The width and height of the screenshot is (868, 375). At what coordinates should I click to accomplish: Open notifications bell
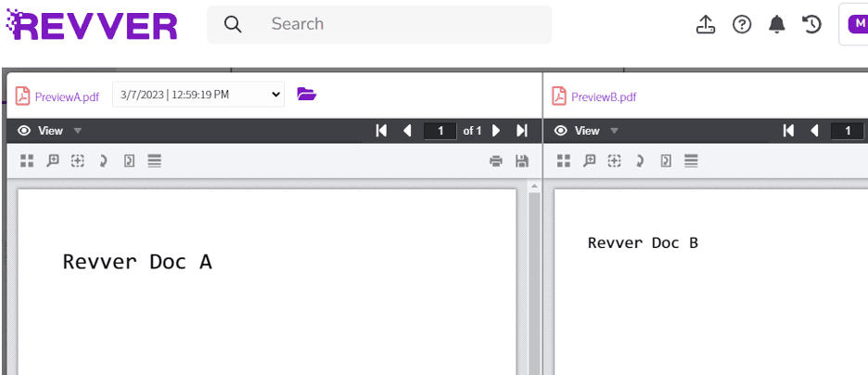[777, 25]
